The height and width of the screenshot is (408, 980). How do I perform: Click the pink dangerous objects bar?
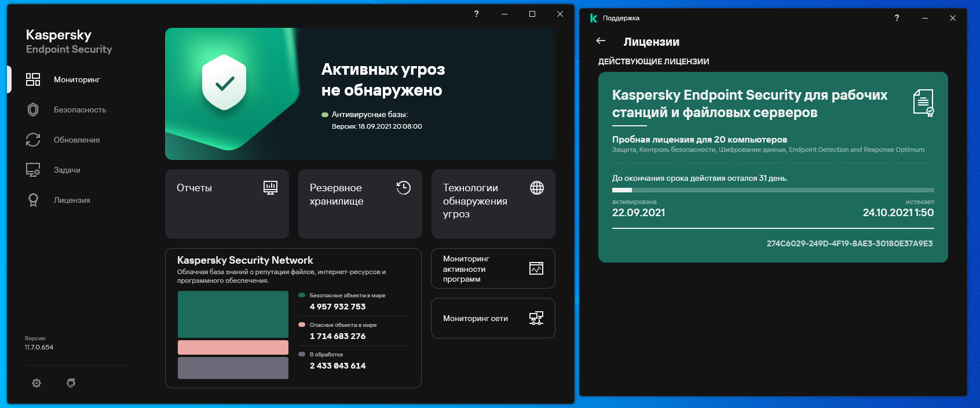tap(233, 347)
